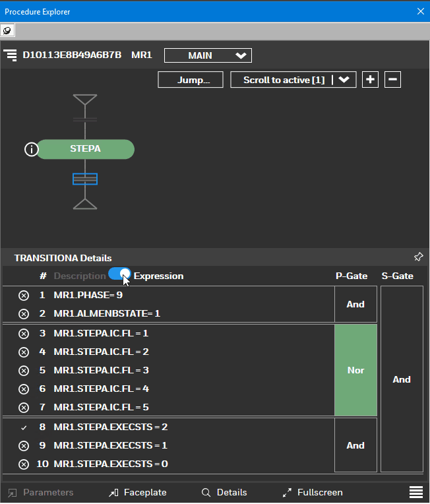430x504 pixels.
Task: Select the start triangle symbol in the chart
Action: coord(85,100)
